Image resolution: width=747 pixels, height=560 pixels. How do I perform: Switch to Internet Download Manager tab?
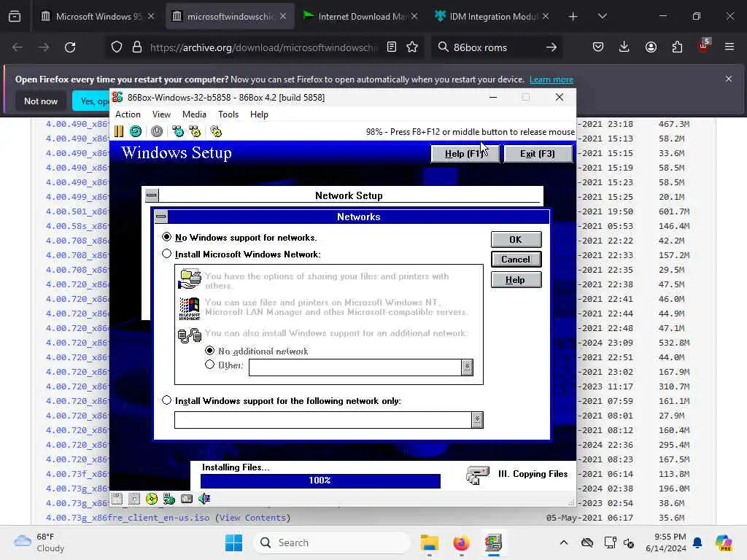[360, 17]
